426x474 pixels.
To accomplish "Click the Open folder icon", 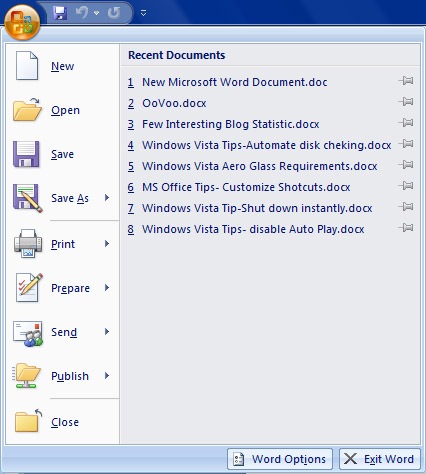I will point(27,110).
